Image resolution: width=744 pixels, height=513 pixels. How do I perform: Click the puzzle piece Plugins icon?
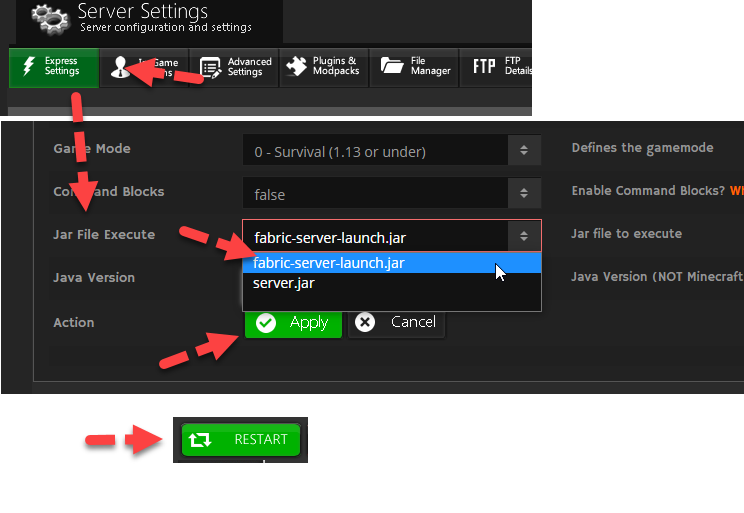tap(297, 66)
